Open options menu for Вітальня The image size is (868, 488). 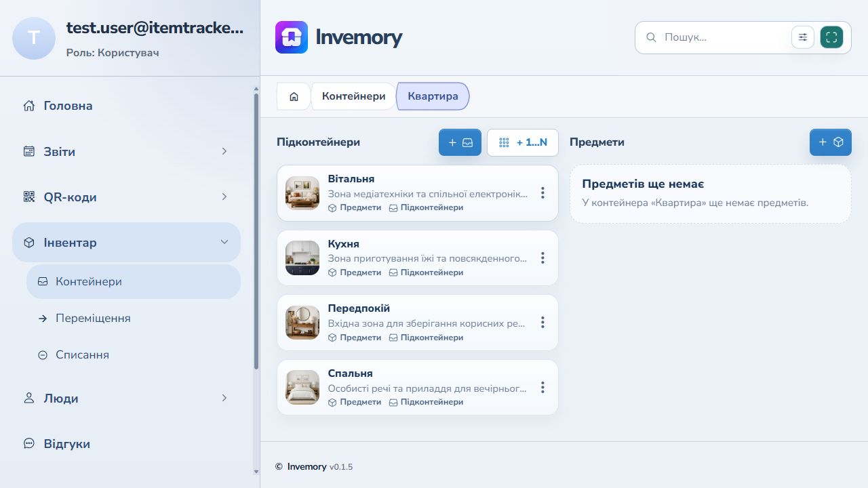coord(542,193)
